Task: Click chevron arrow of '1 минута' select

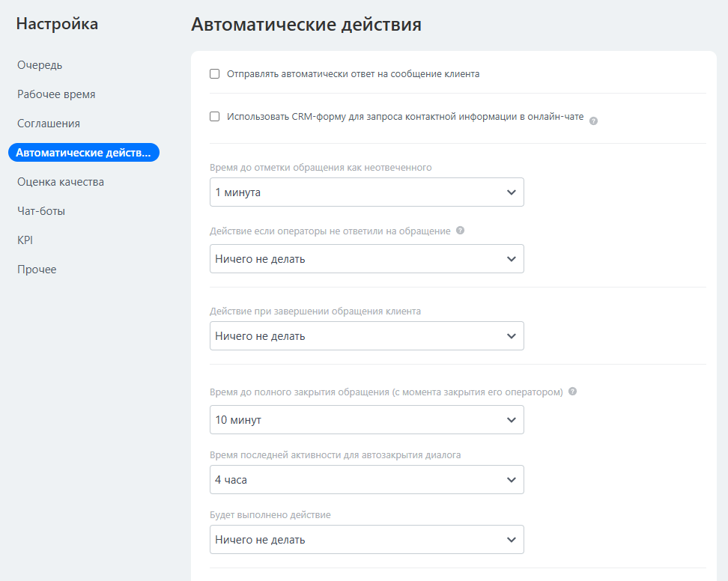Action: point(512,192)
